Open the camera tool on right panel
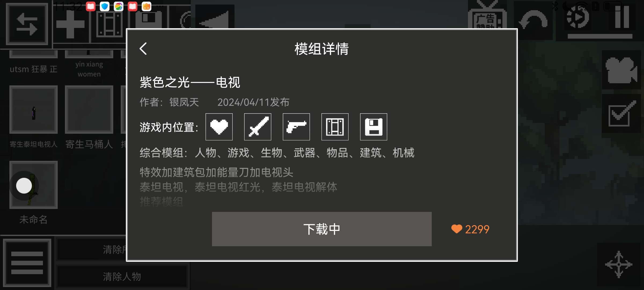This screenshot has height=290, width=644. 621,70
